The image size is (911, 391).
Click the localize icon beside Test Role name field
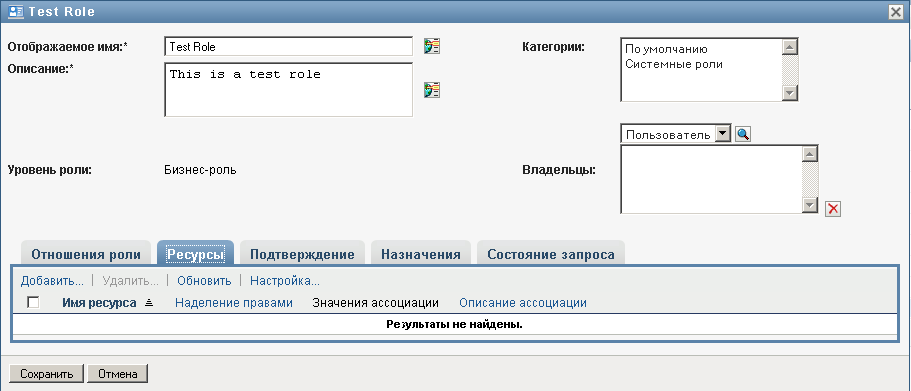click(x=432, y=46)
